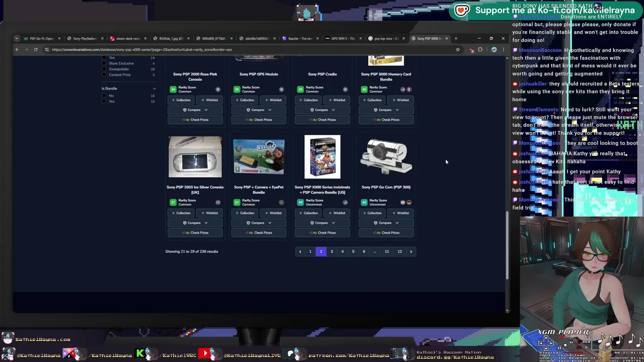This screenshot has width=644, height=362.
Task: Switch to the RGSlide_1.jpg tab
Action: (x=170, y=38)
